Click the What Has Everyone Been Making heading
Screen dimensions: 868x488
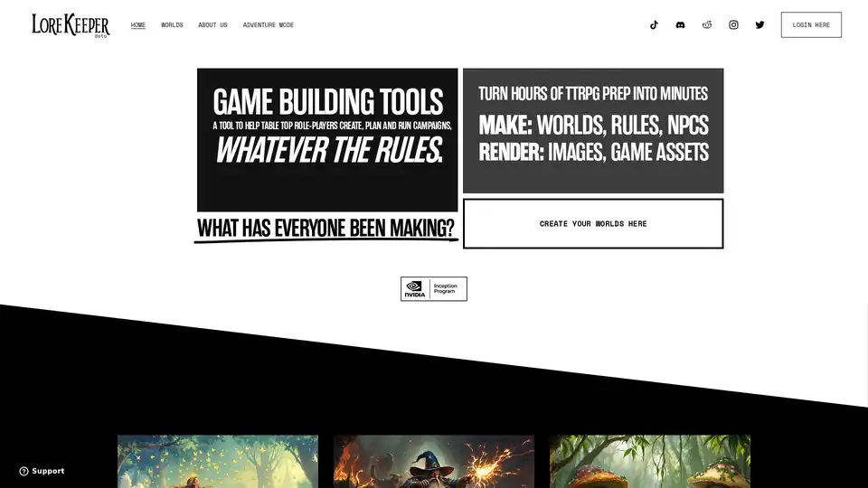click(x=326, y=229)
